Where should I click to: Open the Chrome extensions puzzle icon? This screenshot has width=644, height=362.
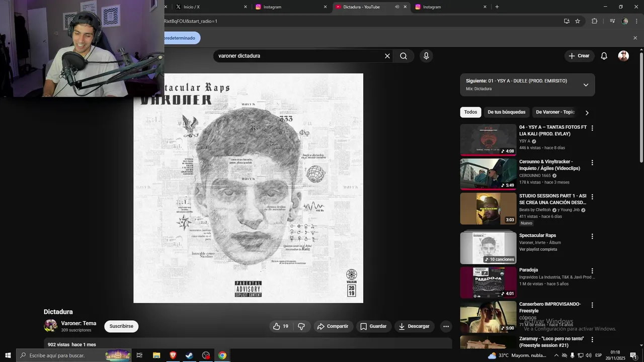pos(594,21)
